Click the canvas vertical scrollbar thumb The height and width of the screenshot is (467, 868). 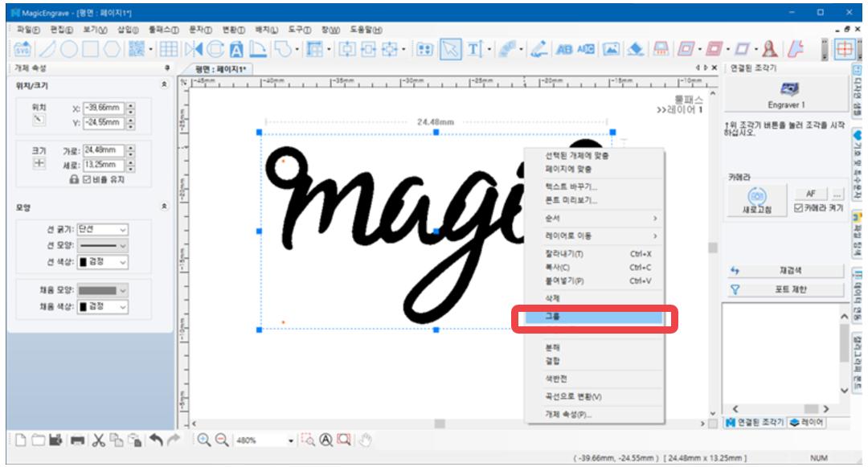[x=712, y=248]
